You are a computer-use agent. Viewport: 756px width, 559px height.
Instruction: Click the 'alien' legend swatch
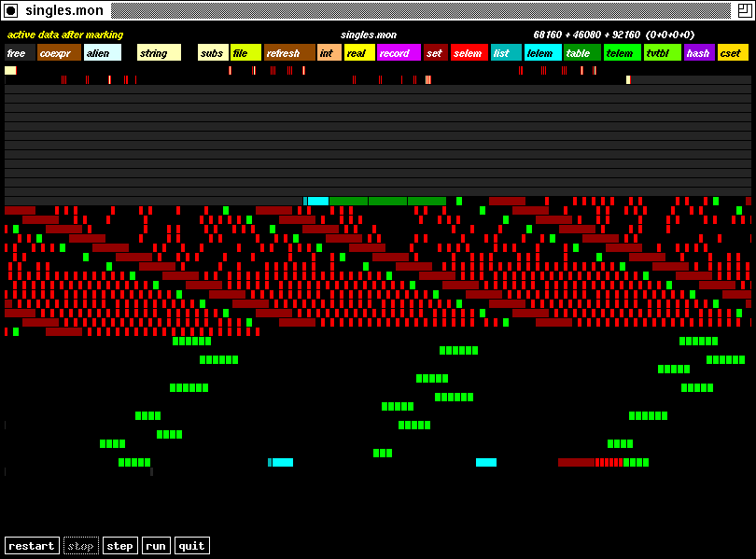[x=102, y=53]
